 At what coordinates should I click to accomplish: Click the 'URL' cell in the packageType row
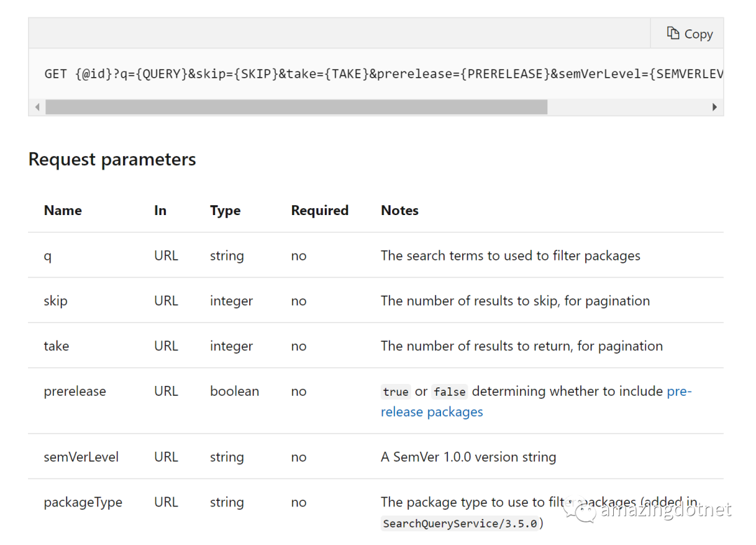167,502
